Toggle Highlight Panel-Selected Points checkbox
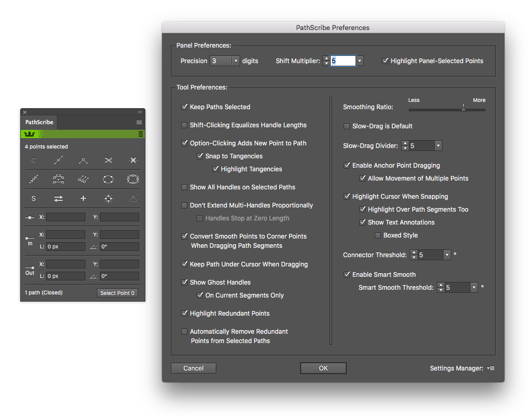 tap(385, 61)
